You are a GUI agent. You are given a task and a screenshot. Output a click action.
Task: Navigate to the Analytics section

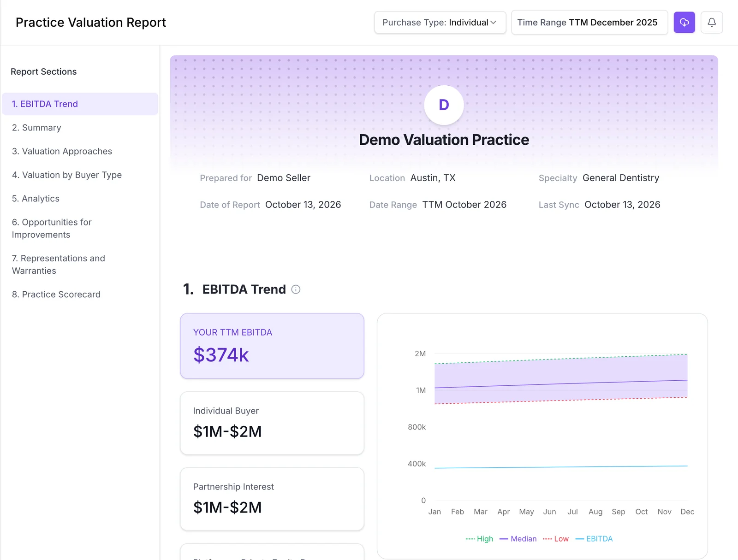click(36, 199)
